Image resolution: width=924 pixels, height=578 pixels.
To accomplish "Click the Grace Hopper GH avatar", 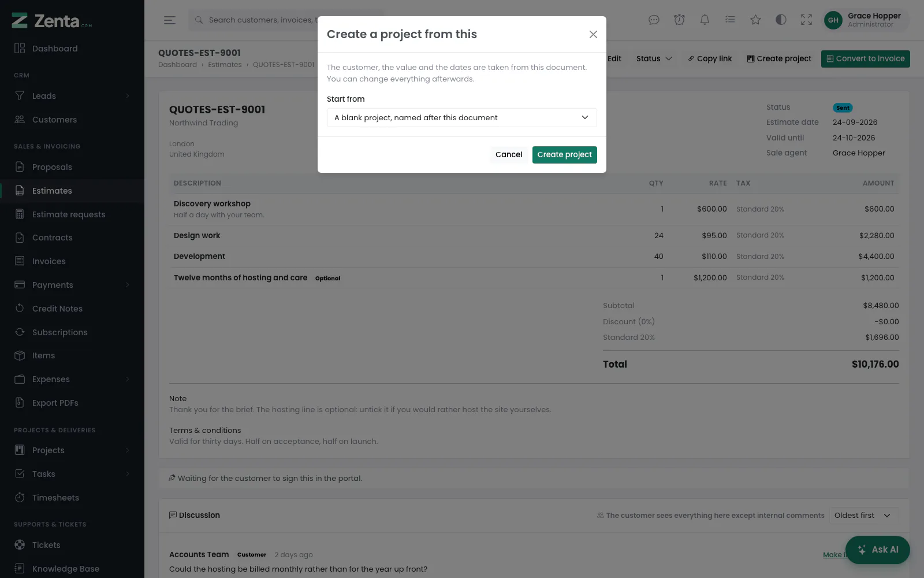I will [833, 20].
